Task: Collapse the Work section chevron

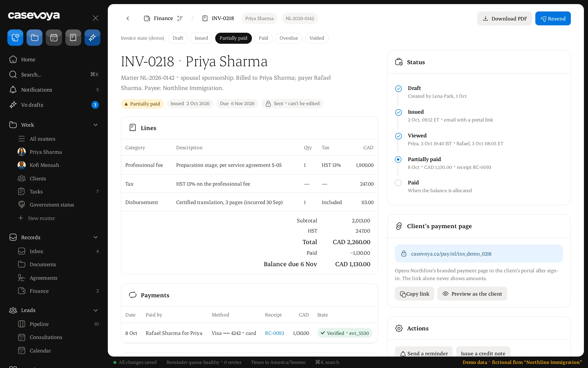Action: [x=96, y=125]
